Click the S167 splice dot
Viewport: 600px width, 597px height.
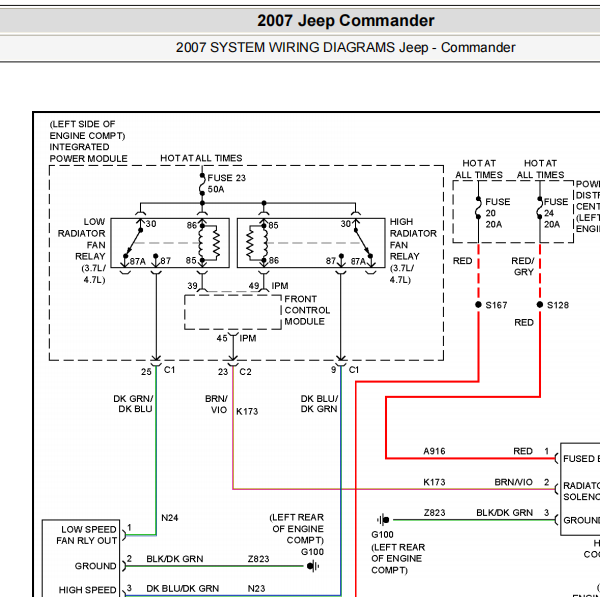tap(478, 305)
